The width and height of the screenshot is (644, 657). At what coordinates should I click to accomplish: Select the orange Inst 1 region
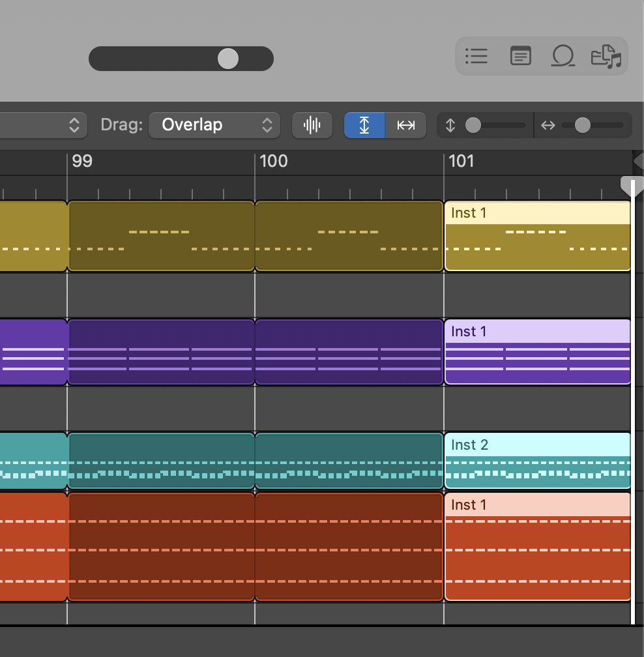pos(538,547)
